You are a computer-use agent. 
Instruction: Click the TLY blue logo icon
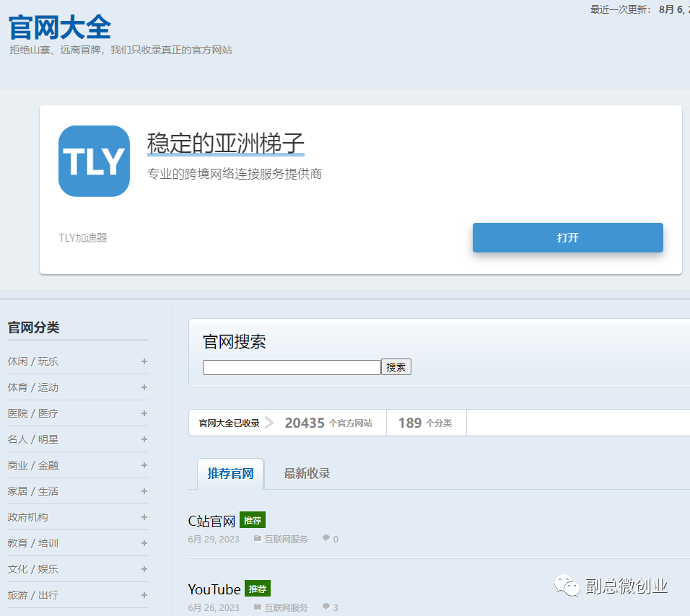(x=94, y=161)
